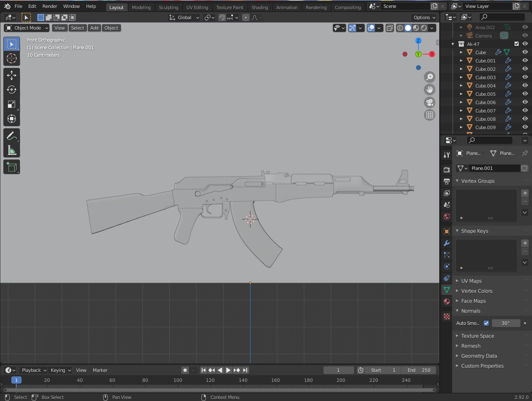Select the Add Cube tool
Viewport: 532px width, 401px height.
(11, 167)
